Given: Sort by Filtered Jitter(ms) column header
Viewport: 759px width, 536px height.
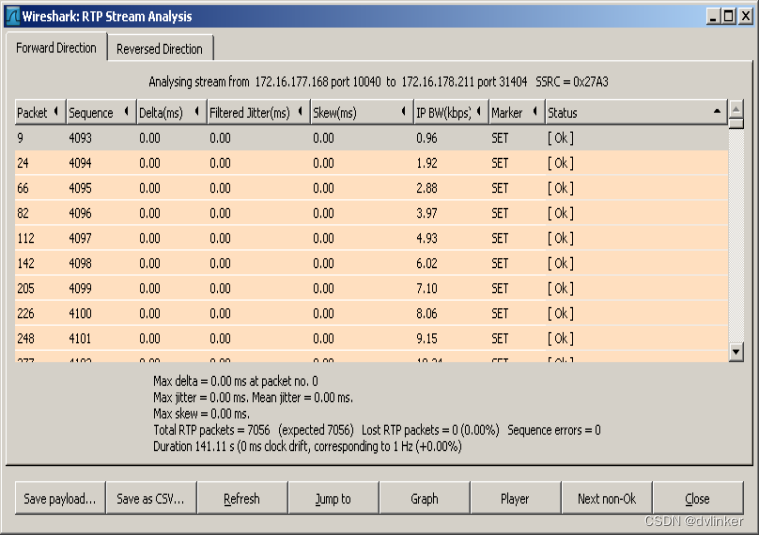Looking at the screenshot, I should click(x=258, y=112).
